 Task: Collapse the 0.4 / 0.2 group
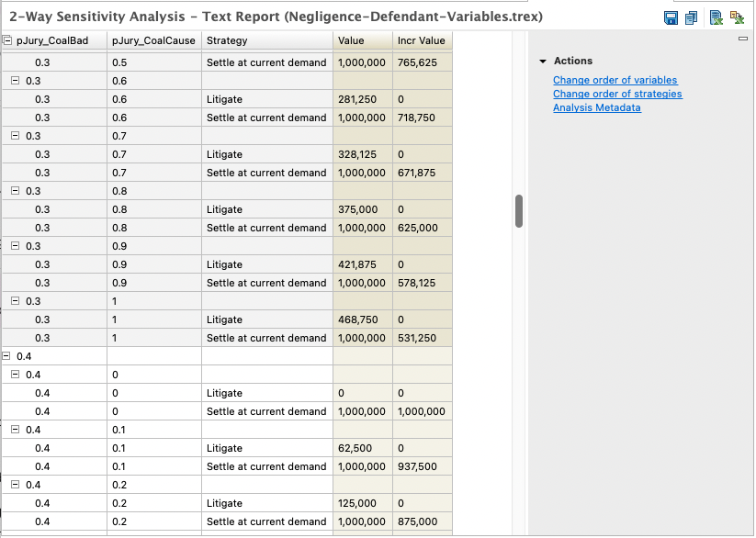pos(16,485)
